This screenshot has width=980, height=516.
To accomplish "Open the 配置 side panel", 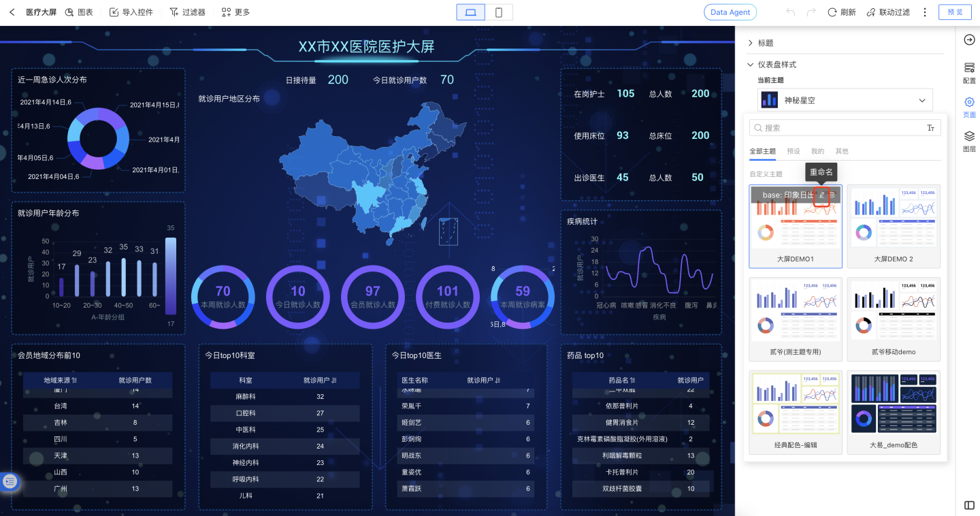I will click(x=969, y=71).
